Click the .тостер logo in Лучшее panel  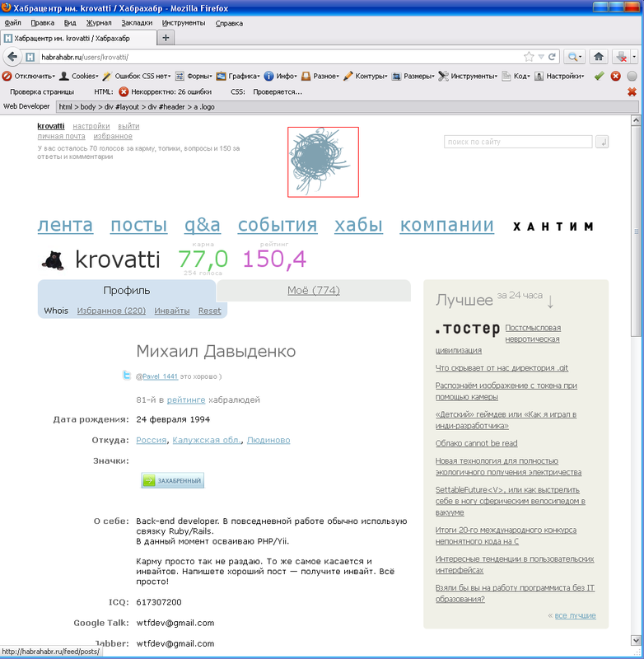pos(468,328)
